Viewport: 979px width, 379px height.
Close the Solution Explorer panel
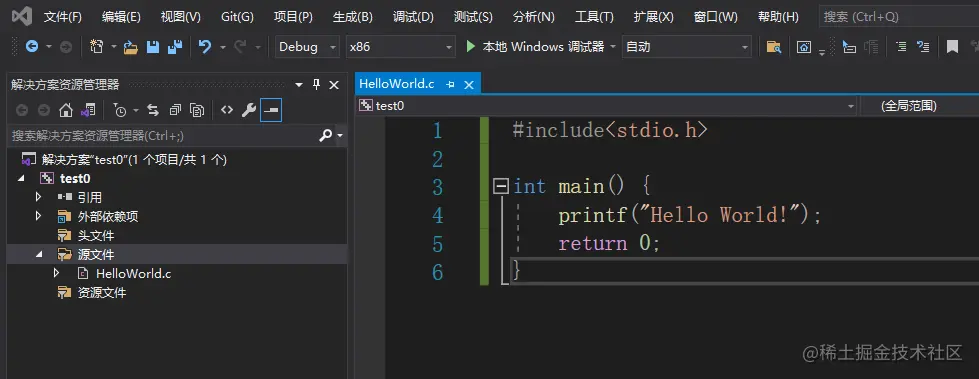coord(334,84)
